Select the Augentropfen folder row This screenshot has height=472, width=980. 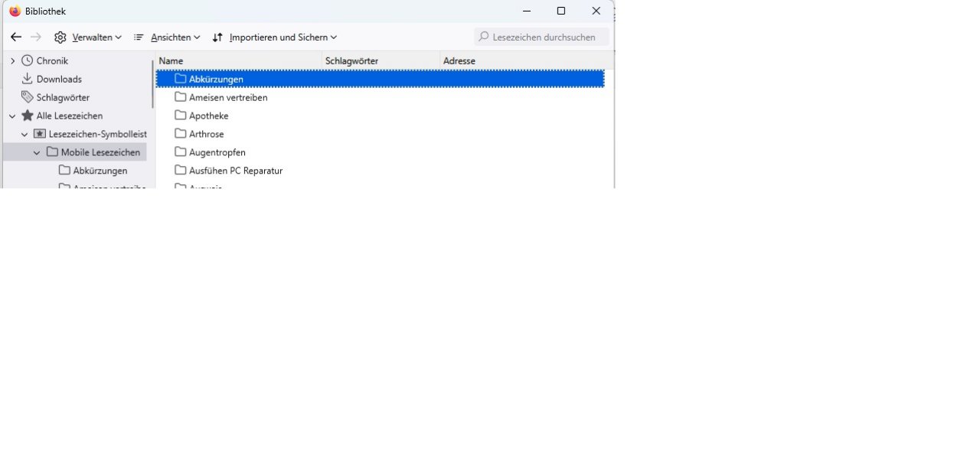point(381,152)
